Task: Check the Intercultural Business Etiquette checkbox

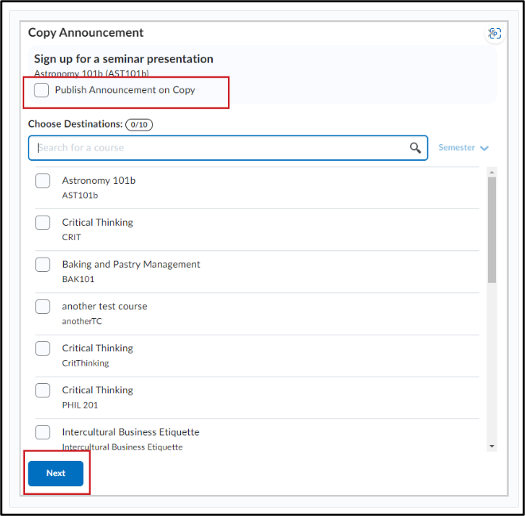Action: [43, 432]
